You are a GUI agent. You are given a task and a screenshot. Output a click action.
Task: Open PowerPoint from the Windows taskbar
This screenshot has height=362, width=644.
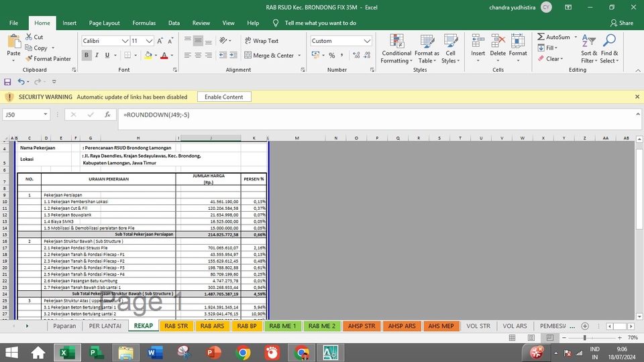pos(214,352)
